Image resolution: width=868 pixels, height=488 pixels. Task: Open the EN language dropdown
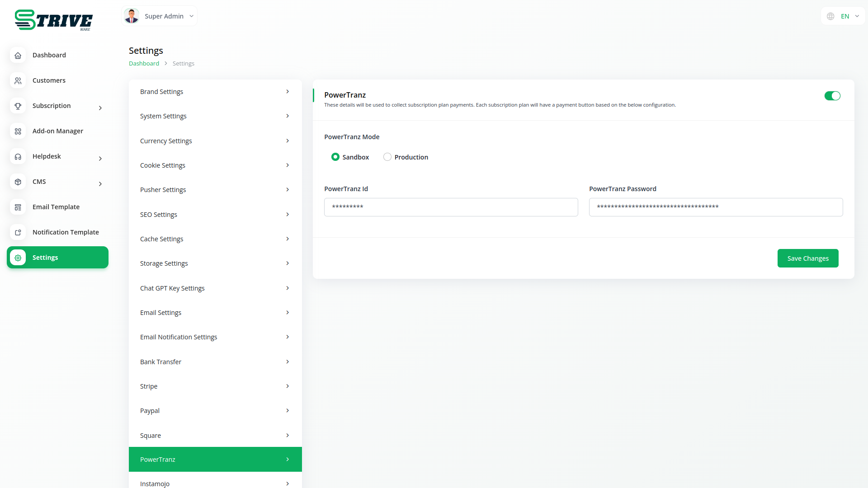tap(843, 16)
